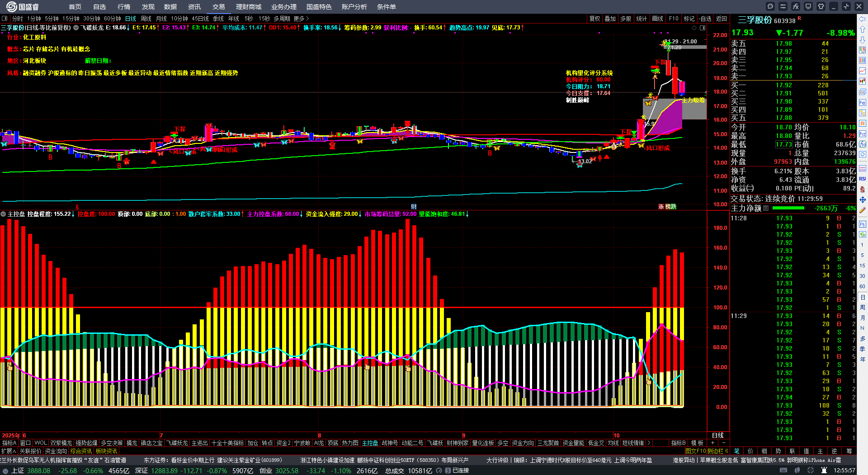Expand the 更多 periods dropdown
This screenshot has height=475, width=868.
(302, 19)
